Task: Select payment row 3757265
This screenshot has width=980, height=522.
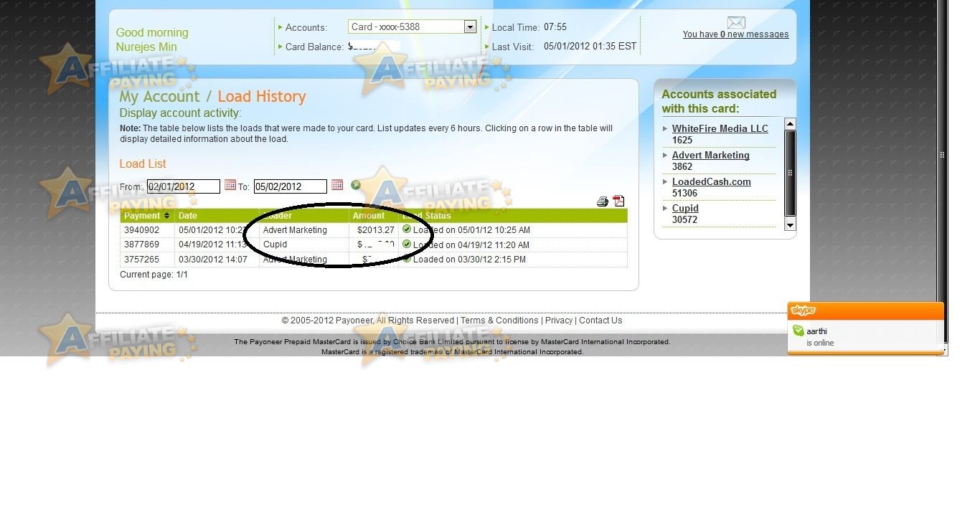Action: pos(374,260)
